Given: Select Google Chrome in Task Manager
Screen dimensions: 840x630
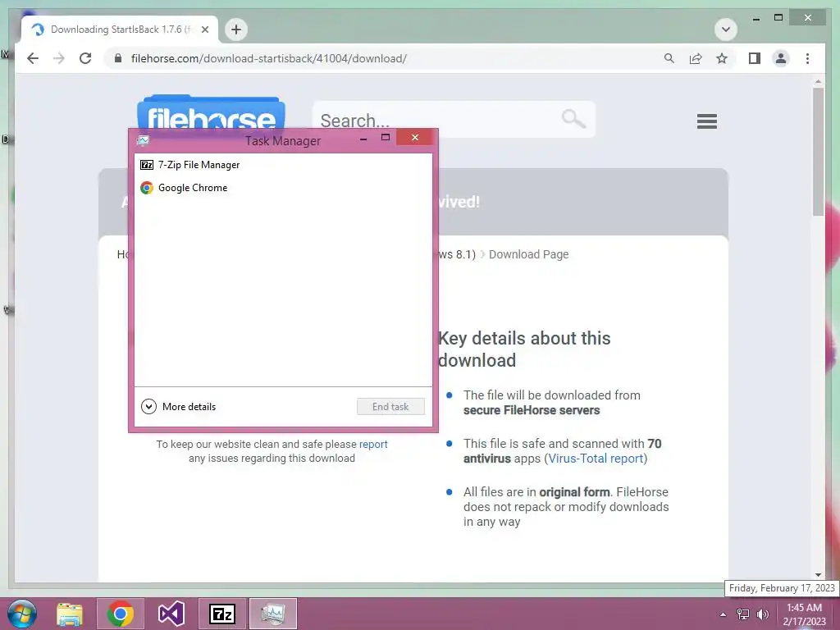Looking at the screenshot, I should (x=283, y=188).
